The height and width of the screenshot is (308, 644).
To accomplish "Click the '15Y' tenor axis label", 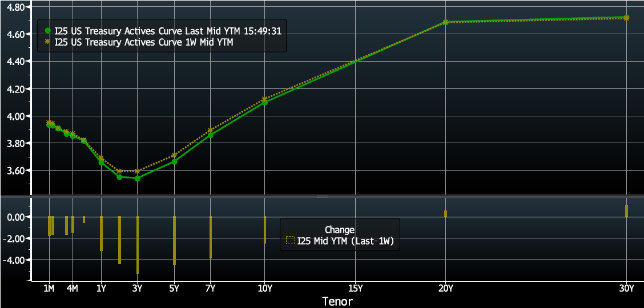I will pos(355,288).
